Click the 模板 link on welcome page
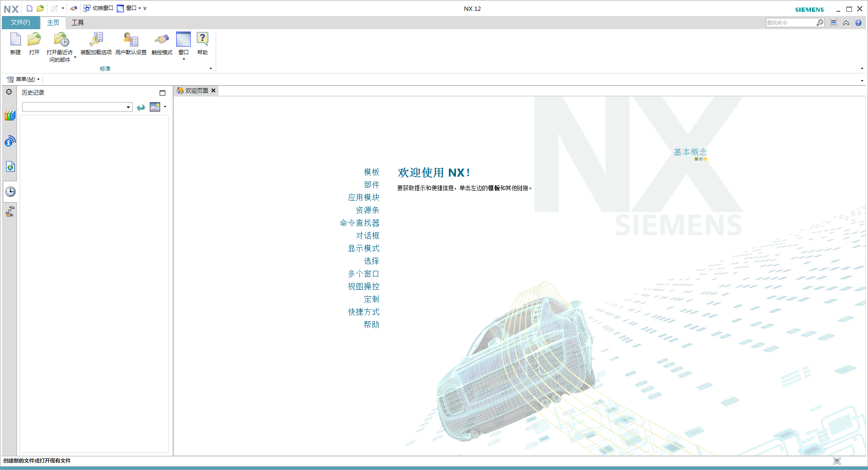This screenshot has width=868, height=470. [x=372, y=172]
